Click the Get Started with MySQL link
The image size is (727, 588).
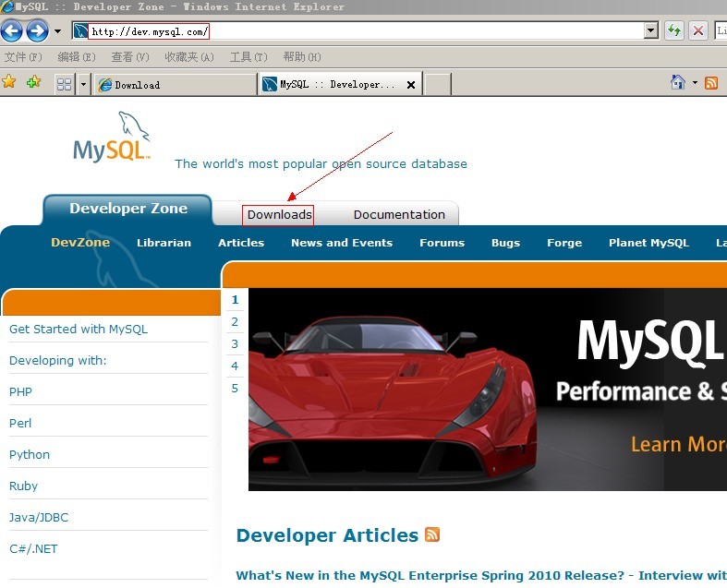click(79, 330)
